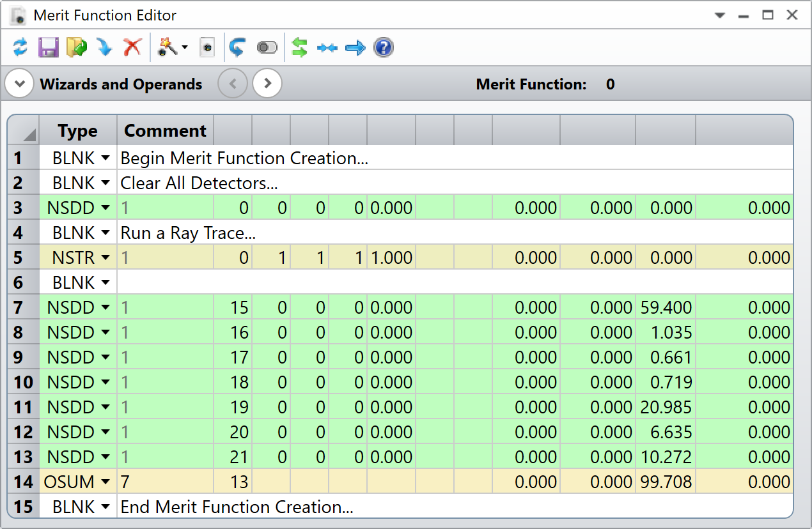Screen dimensions: 812x529
Task: Click the OSUM start operand cell 7
Action: coord(166,482)
